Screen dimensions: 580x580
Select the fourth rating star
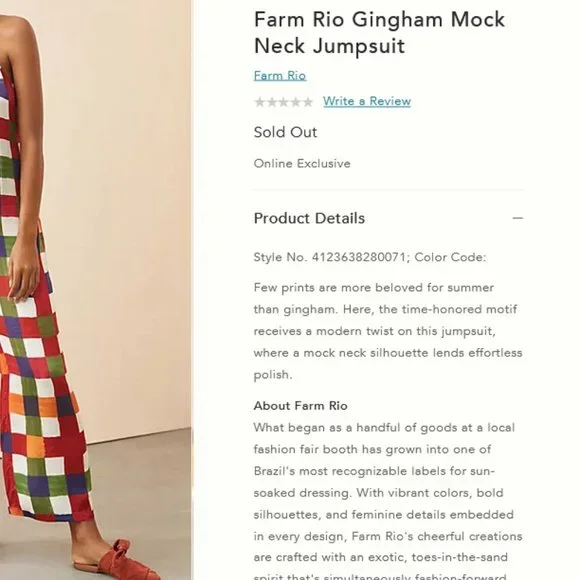pyautogui.click(x=296, y=102)
